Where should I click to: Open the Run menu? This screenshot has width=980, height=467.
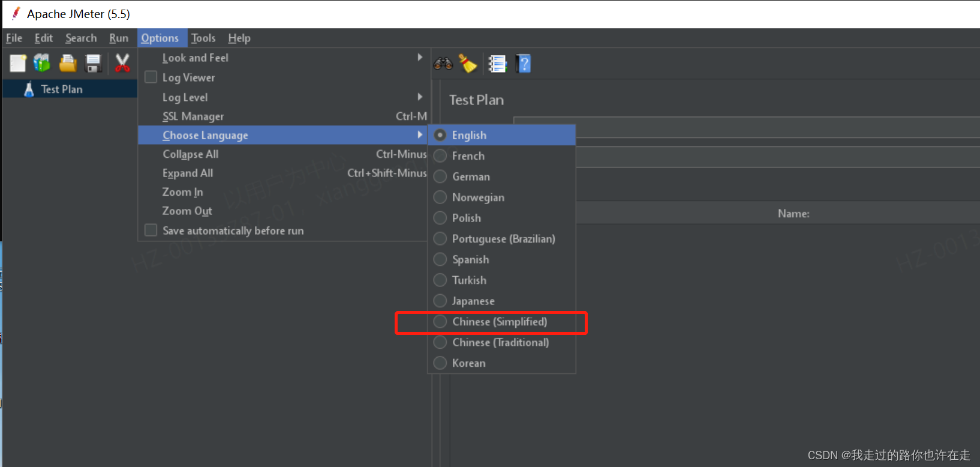point(119,38)
